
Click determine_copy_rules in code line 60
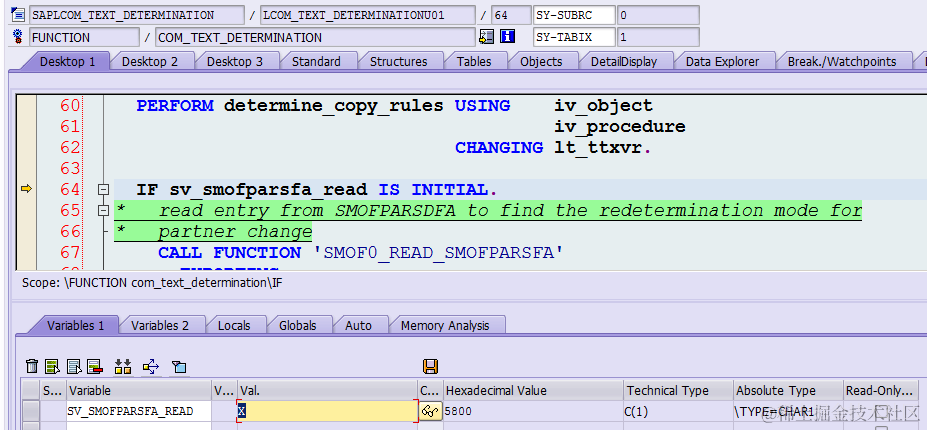(x=333, y=106)
